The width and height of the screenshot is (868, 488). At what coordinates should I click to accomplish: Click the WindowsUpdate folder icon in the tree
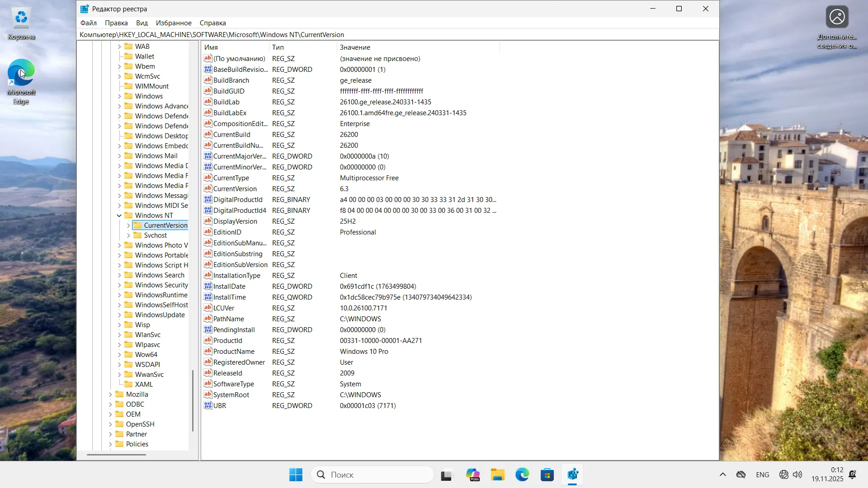[x=128, y=315]
